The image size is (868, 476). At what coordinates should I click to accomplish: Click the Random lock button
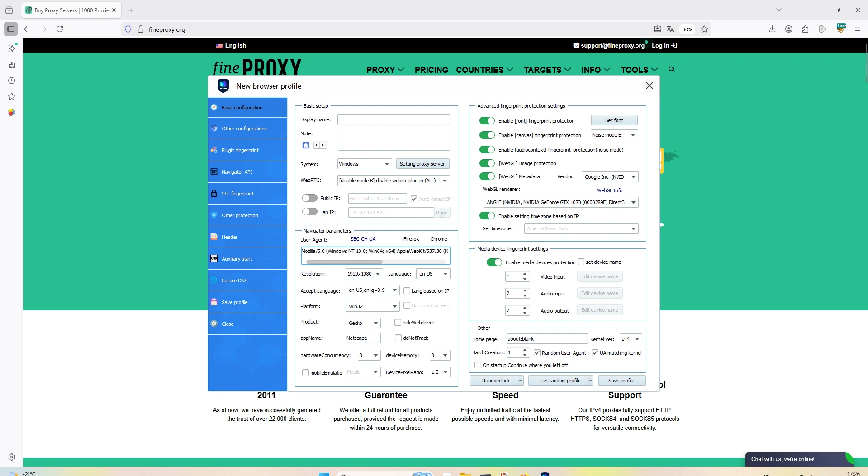coord(496,381)
